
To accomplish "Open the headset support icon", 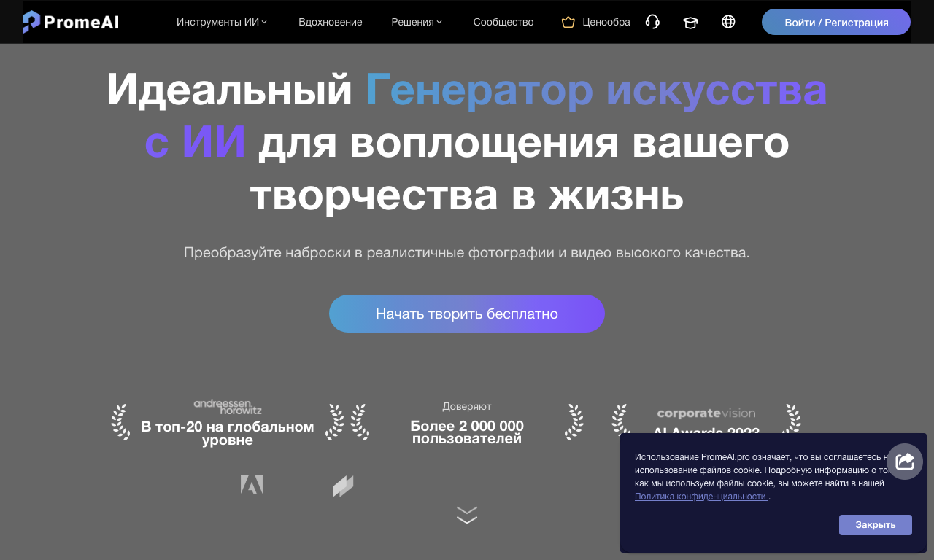I will (652, 22).
